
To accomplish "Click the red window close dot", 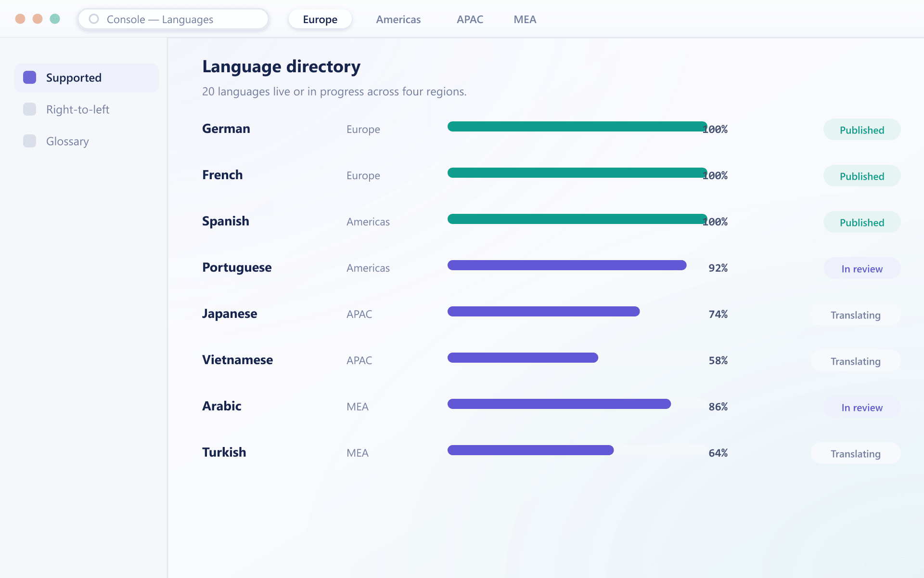I will [x=20, y=19].
